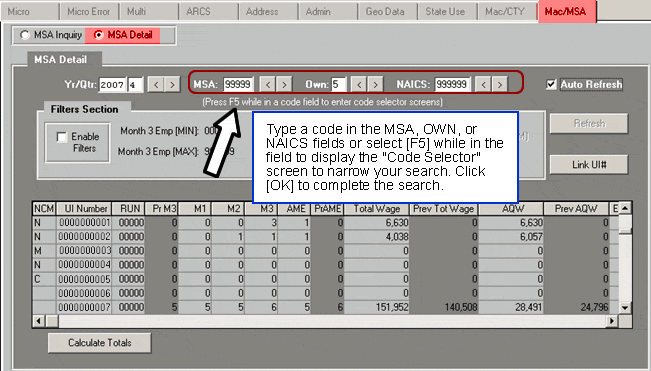This screenshot has height=371, width=651.
Task: Click the Prev AQW column header
Action: (x=576, y=209)
